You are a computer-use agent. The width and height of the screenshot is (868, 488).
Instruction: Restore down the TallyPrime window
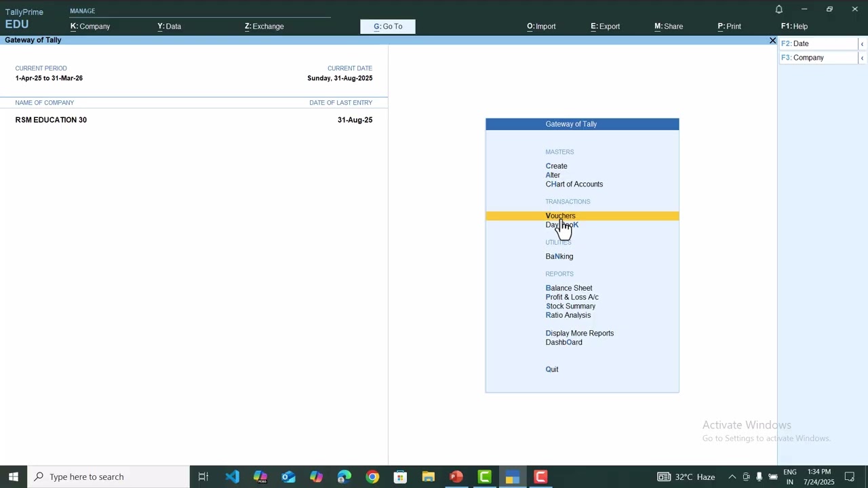point(829,9)
